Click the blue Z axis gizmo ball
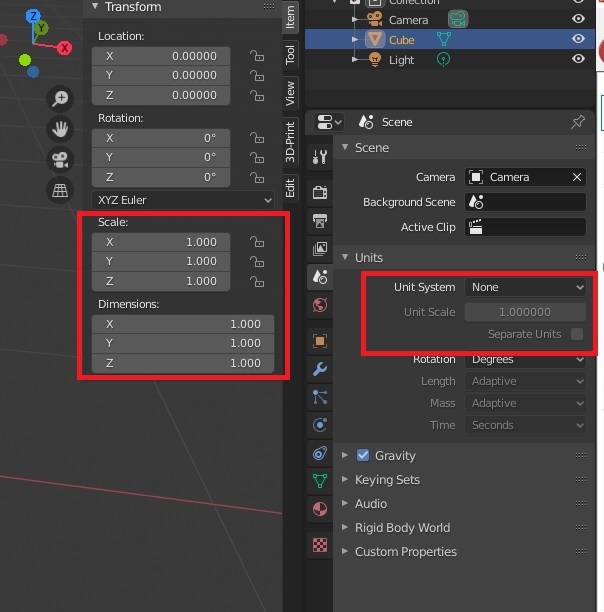The image size is (604, 612). point(33,16)
